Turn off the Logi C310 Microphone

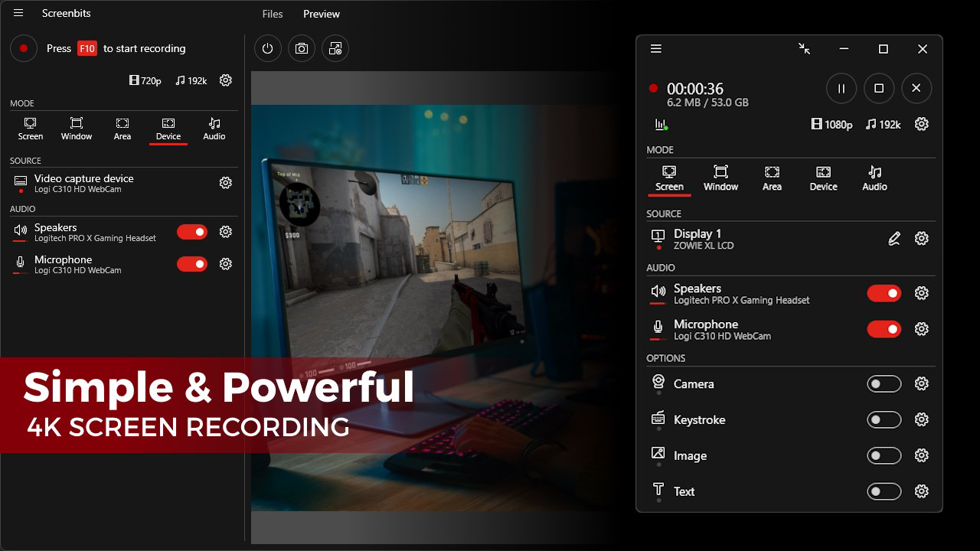[x=884, y=329]
